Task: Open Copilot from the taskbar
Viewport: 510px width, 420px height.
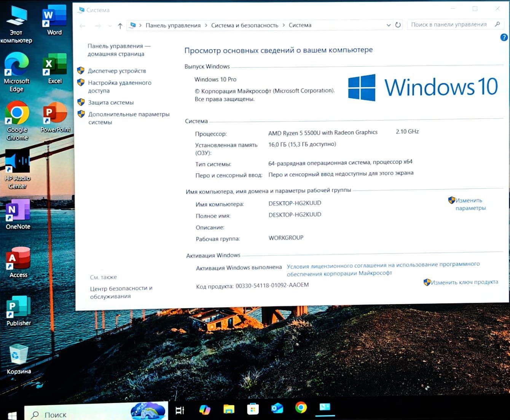Action: coord(205,409)
